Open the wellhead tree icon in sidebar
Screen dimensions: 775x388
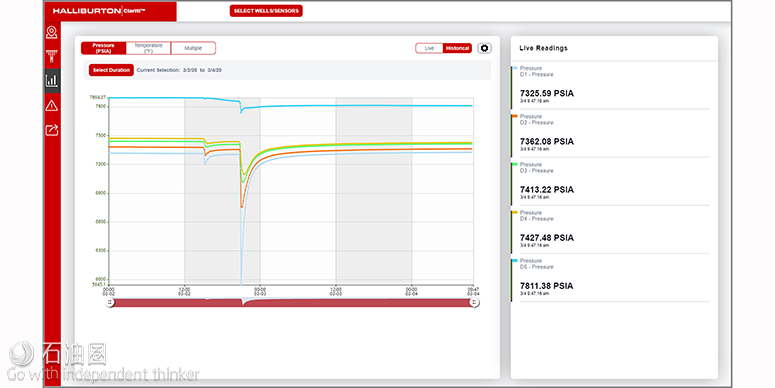51,56
